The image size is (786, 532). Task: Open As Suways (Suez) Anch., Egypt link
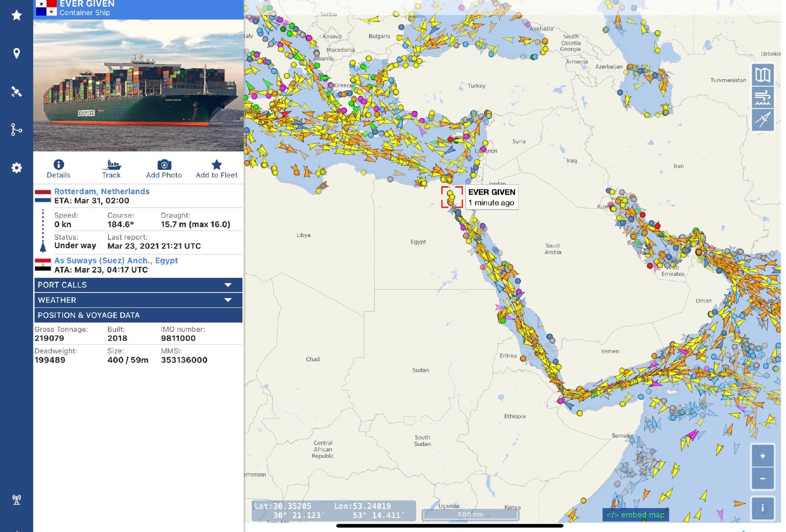click(x=116, y=260)
